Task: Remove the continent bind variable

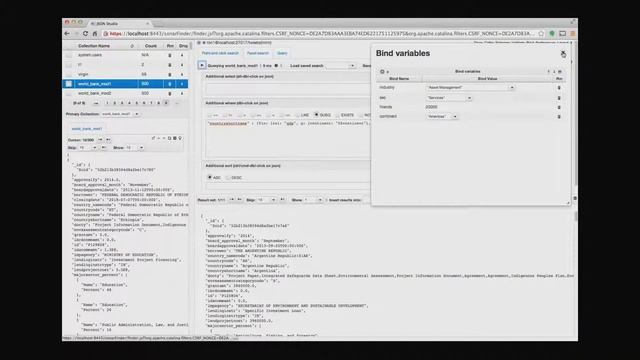Action: [559, 117]
